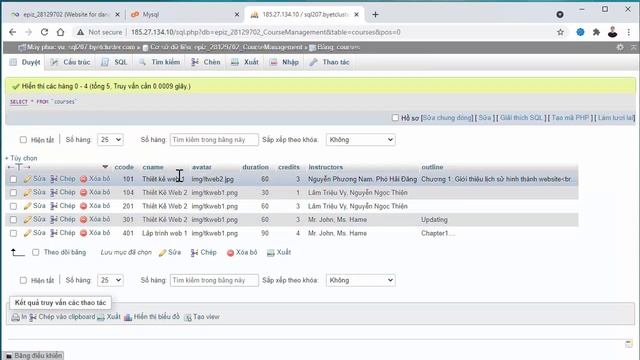
Task: Open the lower Sắp xếp theo khóa dropdown
Action: tap(360, 280)
